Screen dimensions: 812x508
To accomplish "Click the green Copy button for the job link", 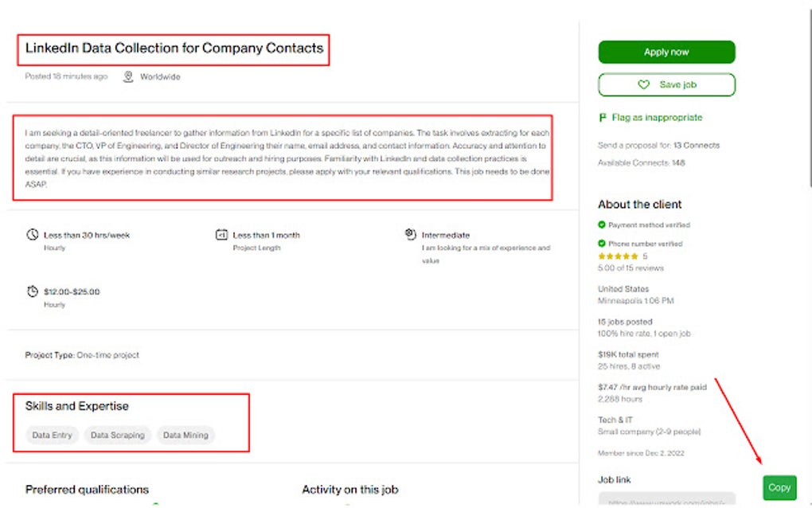I will click(x=779, y=487).
